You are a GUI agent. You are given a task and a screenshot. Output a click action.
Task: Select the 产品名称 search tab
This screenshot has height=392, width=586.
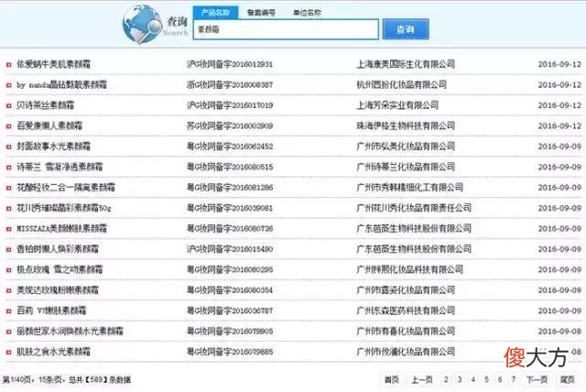[216, 13]
